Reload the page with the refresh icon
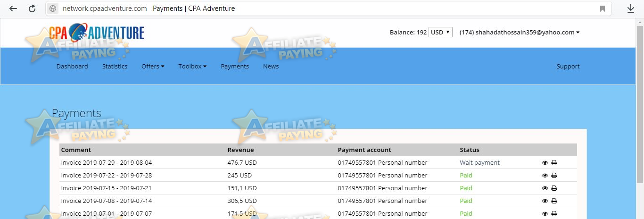The height and width of the screenshot is (219, 644). (x=32, y=8)
